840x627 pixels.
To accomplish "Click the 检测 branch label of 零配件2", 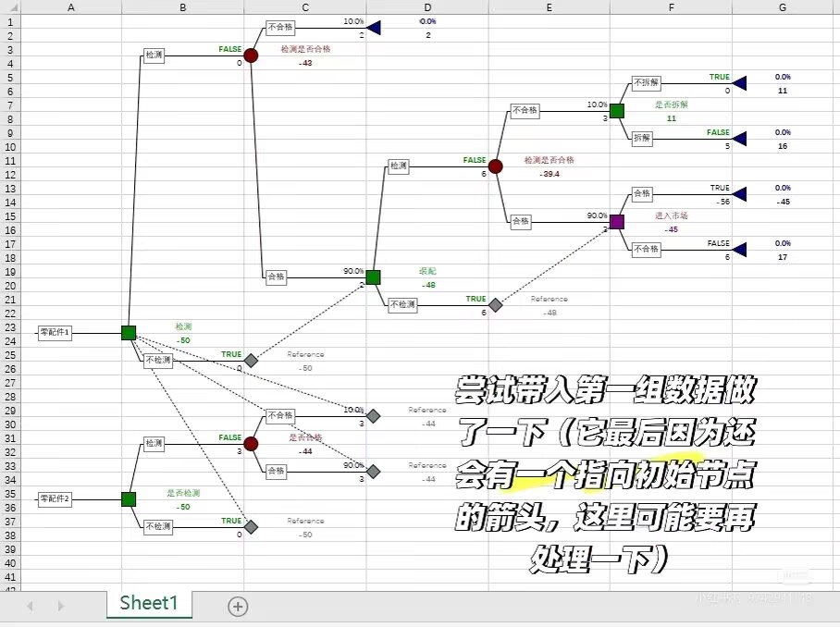I will click(x=154, y=443).
